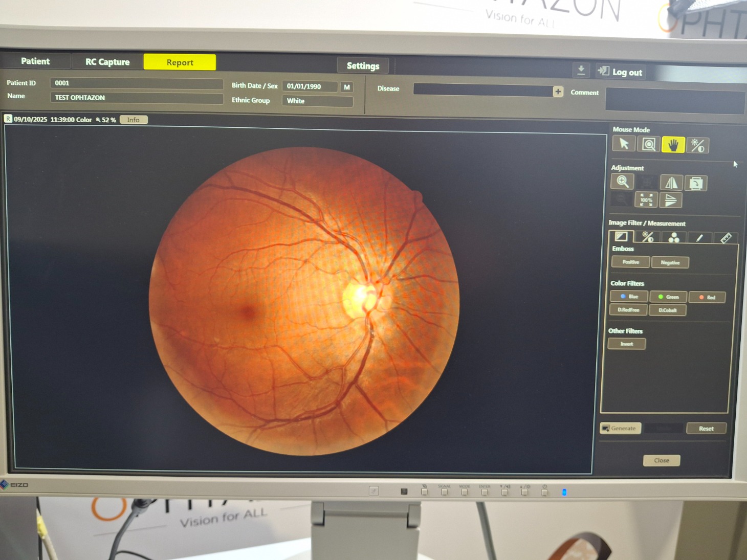Expand the Disease list with plus button

click(558, 92)
